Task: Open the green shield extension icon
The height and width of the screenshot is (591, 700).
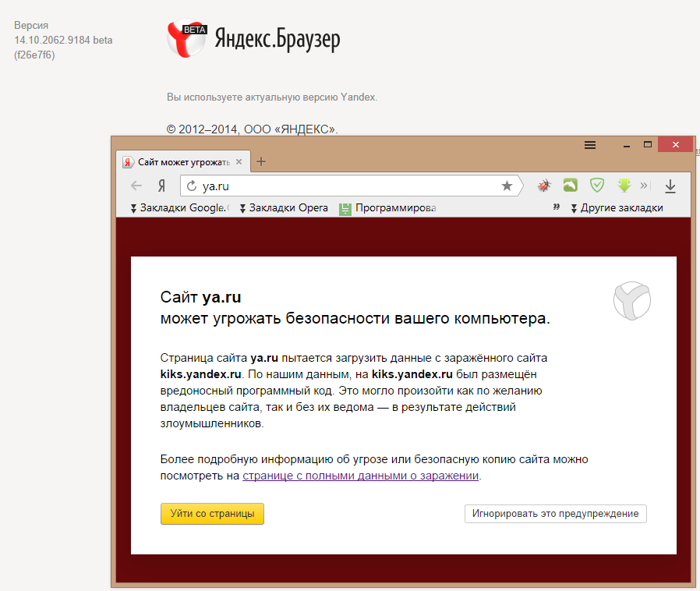Action: (597, 186)
